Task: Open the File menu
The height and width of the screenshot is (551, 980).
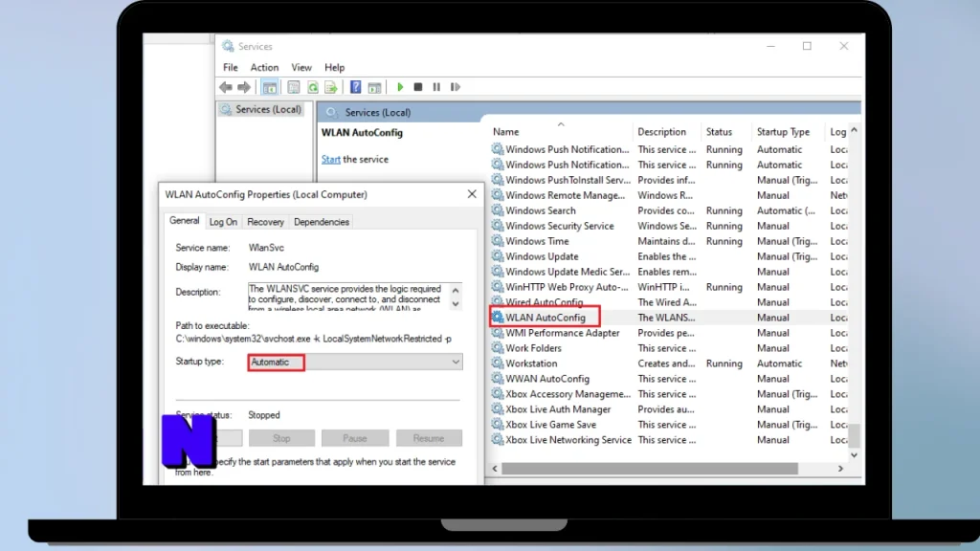Action: point(230,68)
